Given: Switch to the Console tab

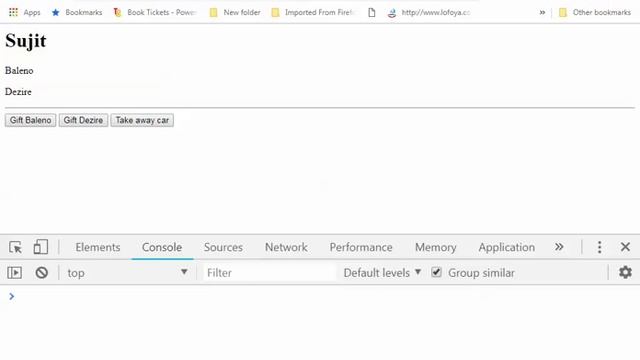Looking at the screenshot, I should tap(162, 247).
